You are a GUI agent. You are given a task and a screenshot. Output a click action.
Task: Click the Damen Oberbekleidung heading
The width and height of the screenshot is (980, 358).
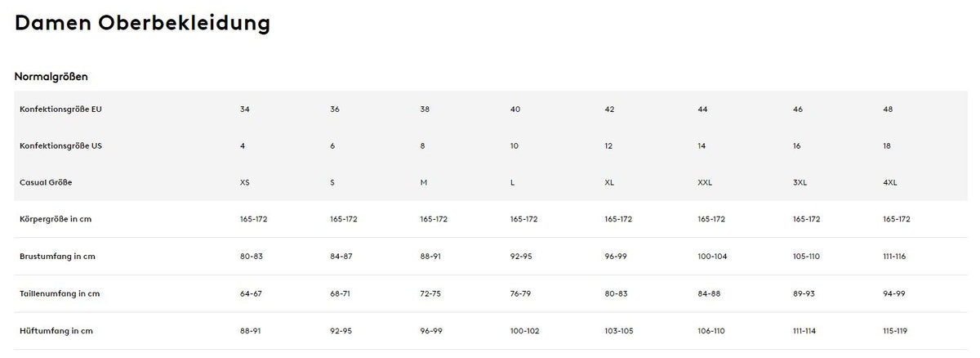[x=142, y=24]
